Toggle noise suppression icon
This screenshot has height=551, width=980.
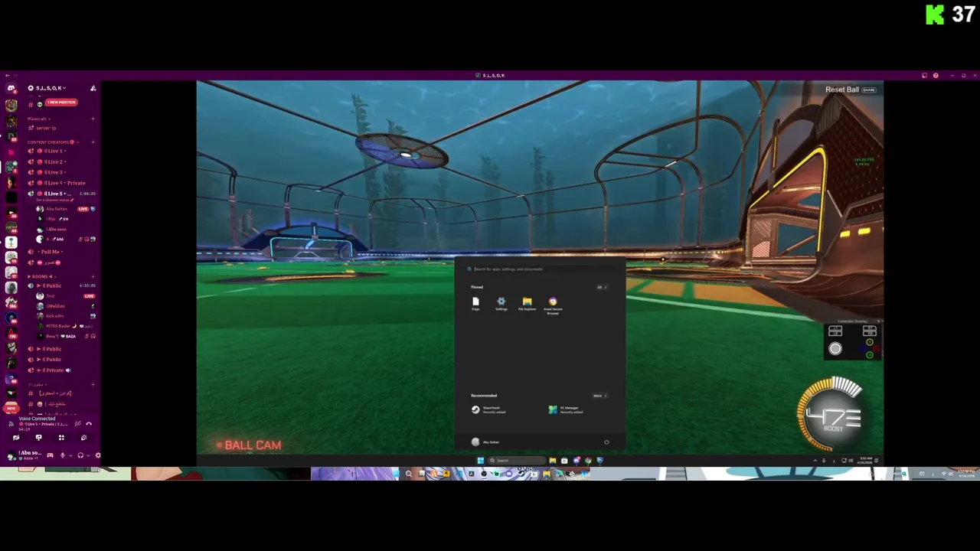point(78,423)
